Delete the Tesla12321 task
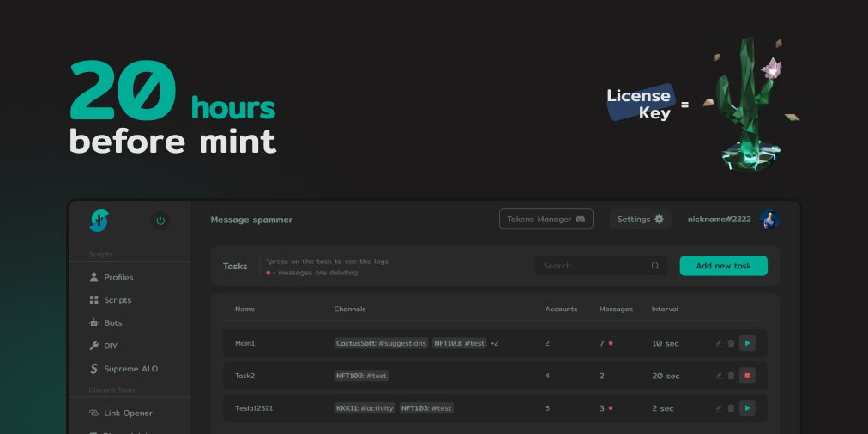Screen dimensions: 868x434 pyautogui.click(x=731, y=408)
